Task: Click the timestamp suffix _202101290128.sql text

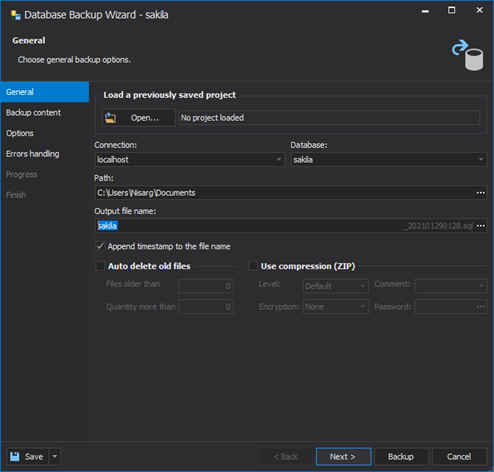Action: pyautogui.click(x=438, y=226)
